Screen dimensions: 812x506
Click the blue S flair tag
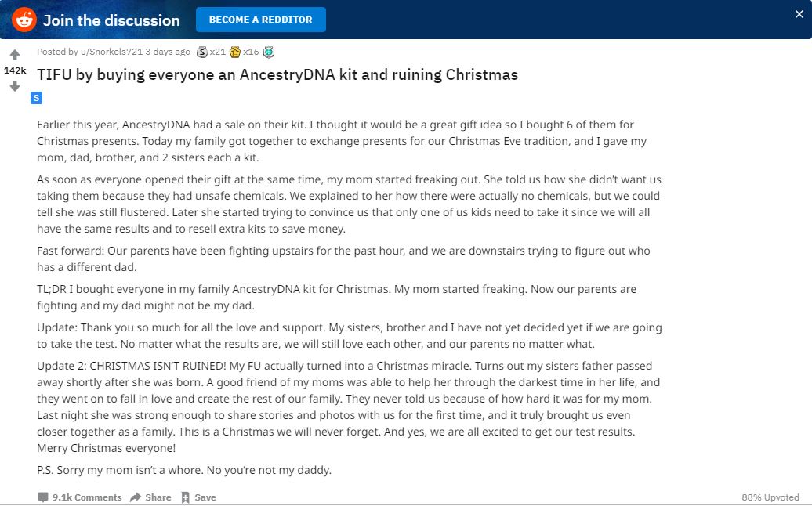(x=36, y=98)
